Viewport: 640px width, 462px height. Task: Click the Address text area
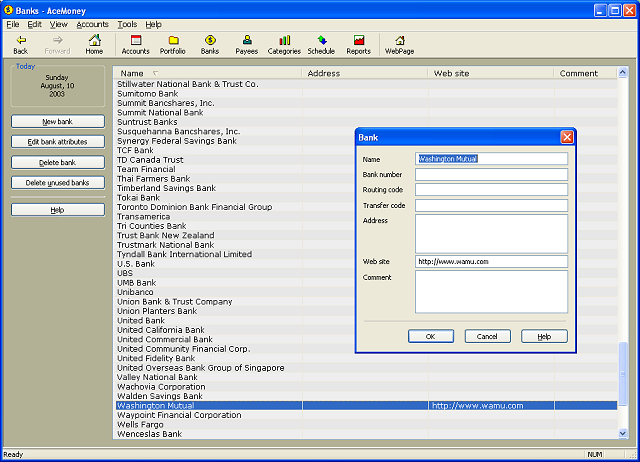[x=491, y=234]
